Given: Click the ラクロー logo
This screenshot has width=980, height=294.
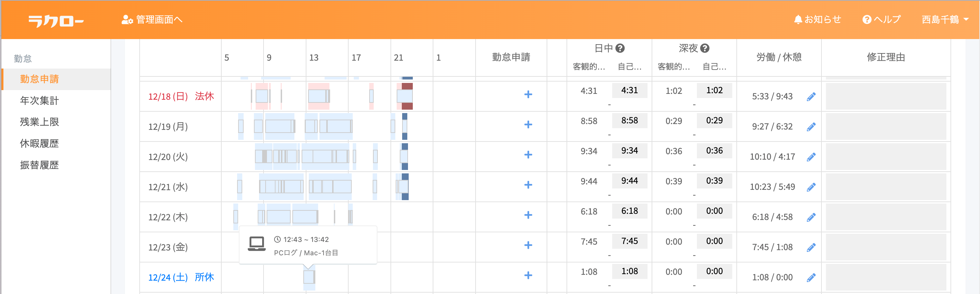Looking at the screenshot, I should click(x=56, y=21).
